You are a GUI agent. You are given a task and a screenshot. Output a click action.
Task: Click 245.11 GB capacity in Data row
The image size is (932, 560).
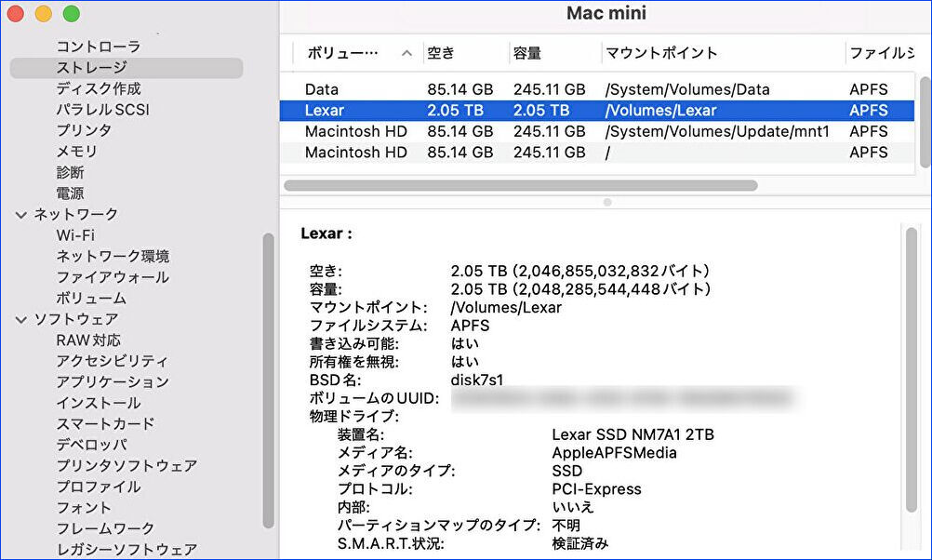(x=549, y=89)
